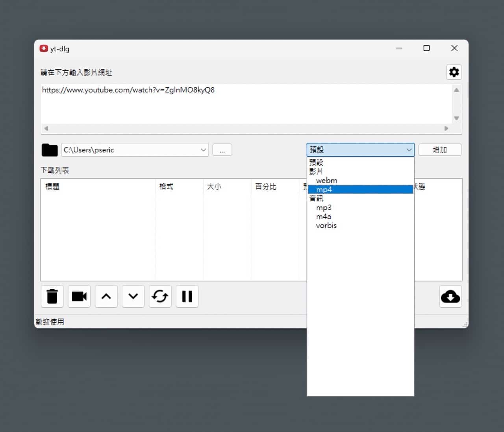Click the 歡迎使用 status bar text
Image resolution: width=504 pixels, height=432 pixels.
50,322
